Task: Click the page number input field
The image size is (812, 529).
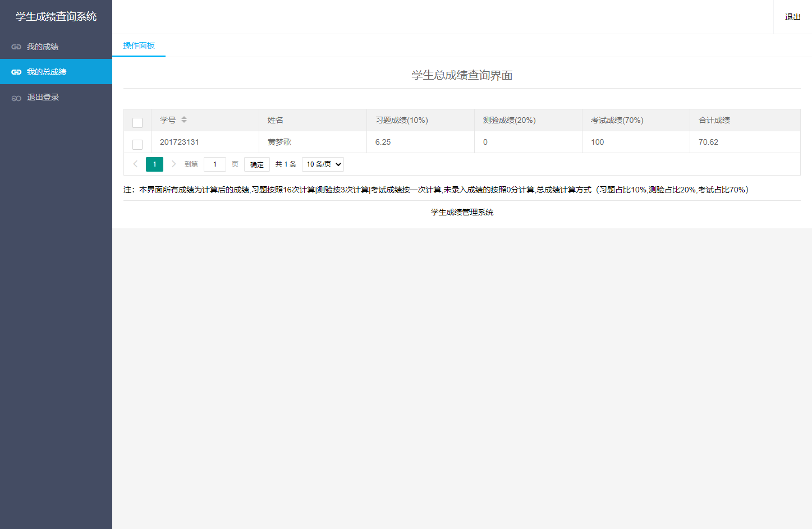Action: [x=214, y=164]
